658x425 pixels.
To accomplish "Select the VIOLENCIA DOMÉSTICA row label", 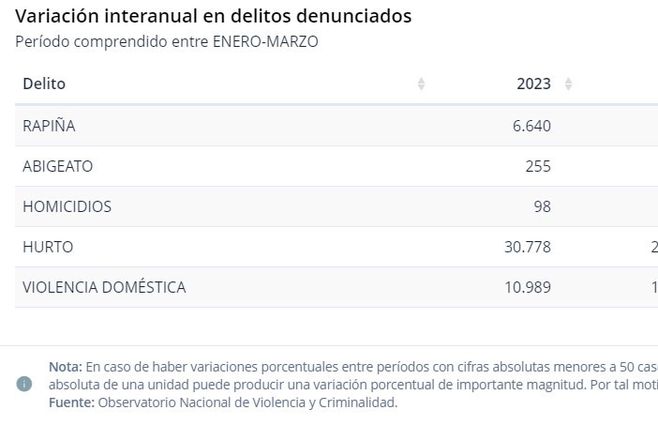I will point(104,287).
